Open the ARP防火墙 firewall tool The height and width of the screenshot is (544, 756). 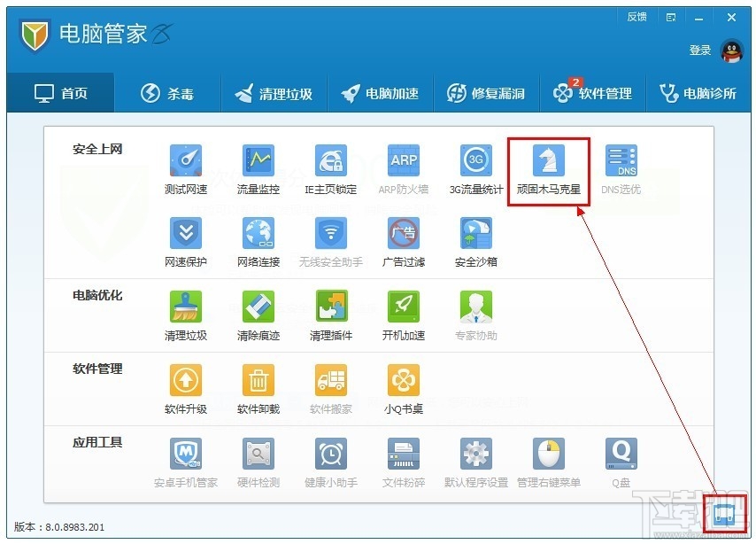tap(404, 169)
